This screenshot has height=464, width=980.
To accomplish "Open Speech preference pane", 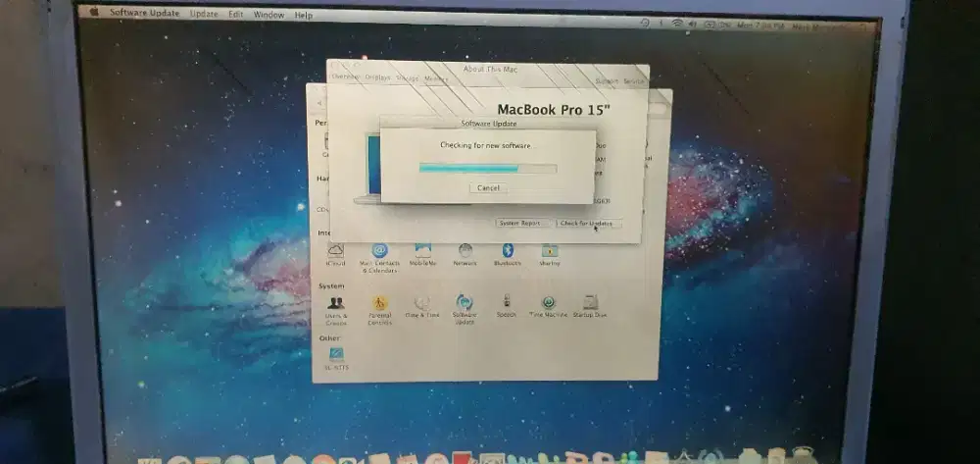I will 507,307.
